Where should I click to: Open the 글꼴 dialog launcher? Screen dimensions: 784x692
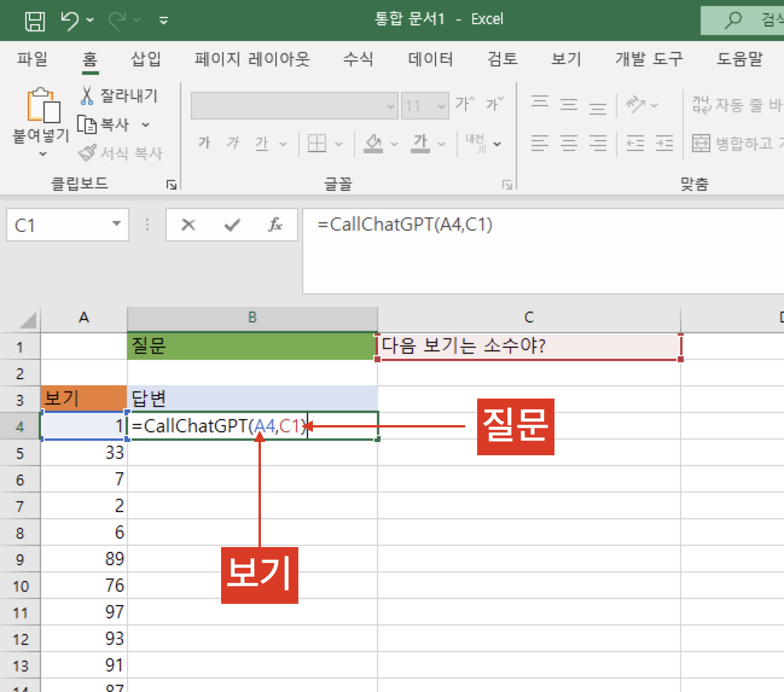507,185
